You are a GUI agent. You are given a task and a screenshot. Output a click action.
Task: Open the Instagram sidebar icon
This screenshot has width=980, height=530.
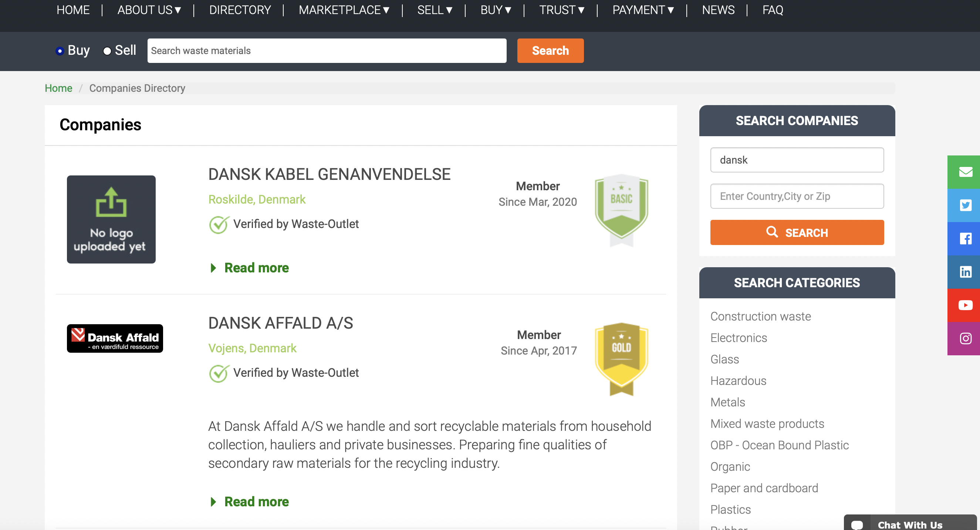coord(965,339)
